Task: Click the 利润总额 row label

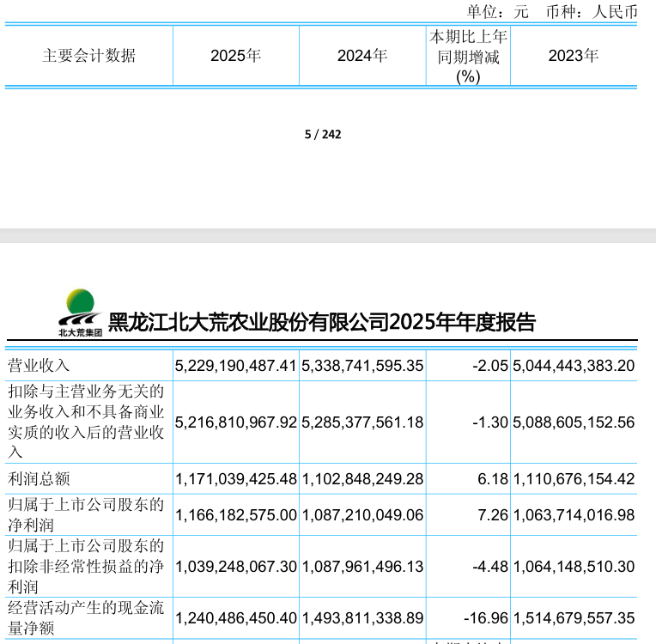Action: 39,478
